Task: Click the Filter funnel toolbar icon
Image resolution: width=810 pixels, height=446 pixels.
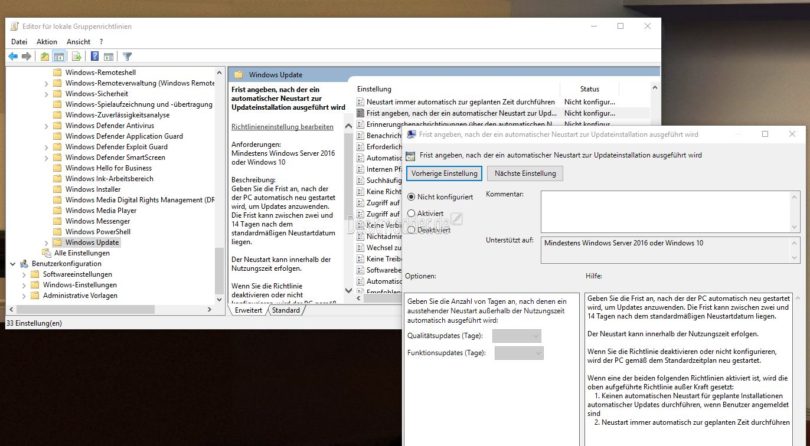Action: (127, 56)
